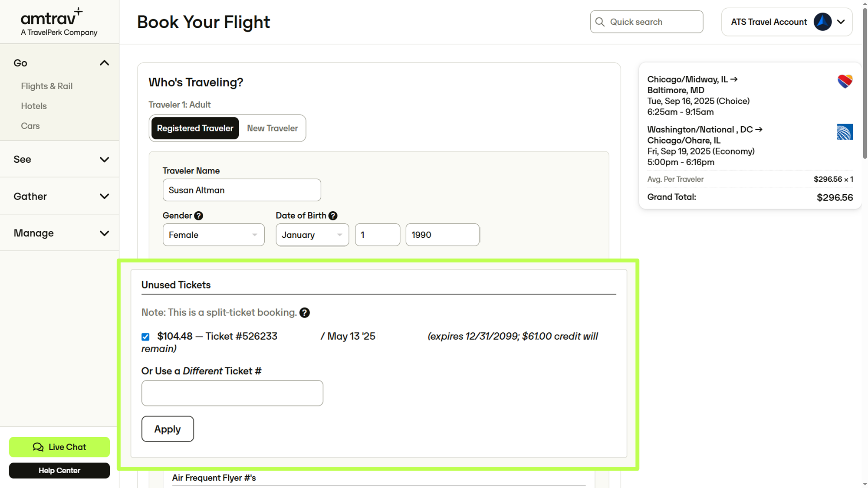Open the ATS Travel Account dropdown arrow
The height and width of the screenshot is (488, 868).
[x=841, y=22]
